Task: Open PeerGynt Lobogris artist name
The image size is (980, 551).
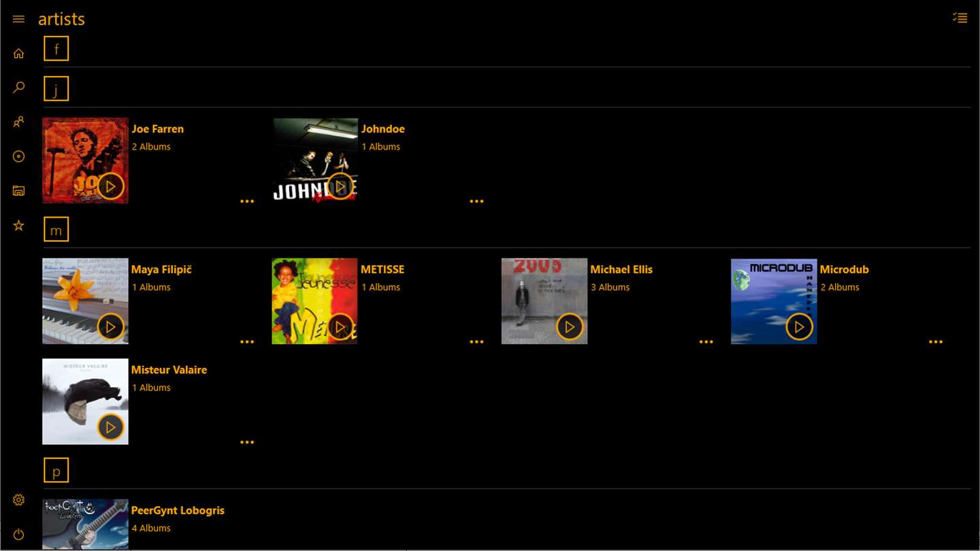Action: click(178, 510)
